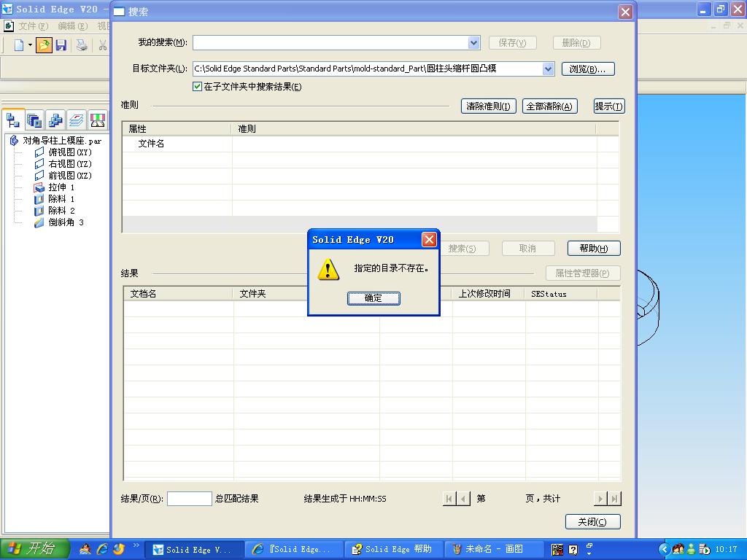Launch Internet Explorer from quick launch
The height and width of the screenshot is (560, 747).
click(102, 549)
